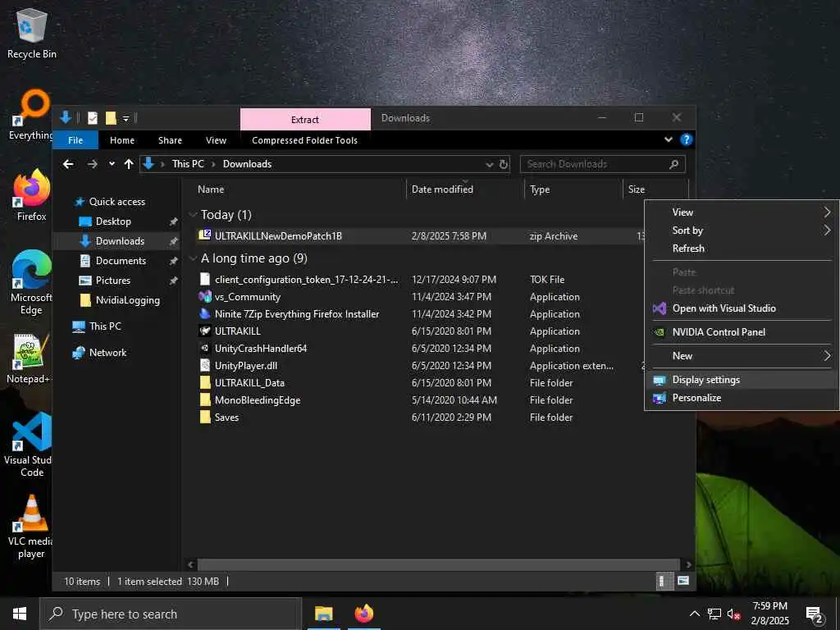Show hidden system tray icons
Image resolution: width=840 pixels, height=630 pixels.
694,614
